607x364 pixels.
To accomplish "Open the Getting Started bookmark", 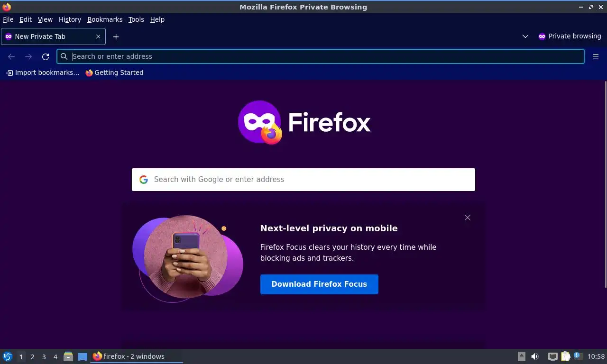I will (114, 73).
